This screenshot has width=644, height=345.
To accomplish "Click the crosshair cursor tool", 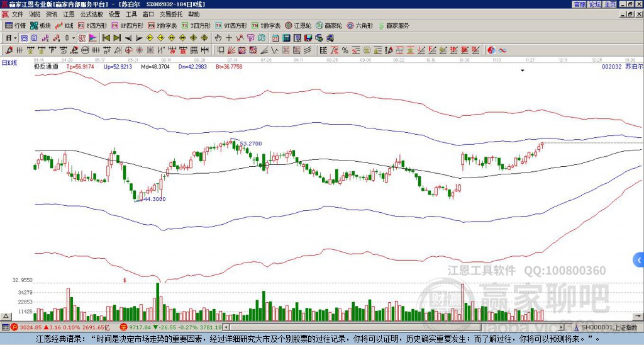I will point(230,38).
